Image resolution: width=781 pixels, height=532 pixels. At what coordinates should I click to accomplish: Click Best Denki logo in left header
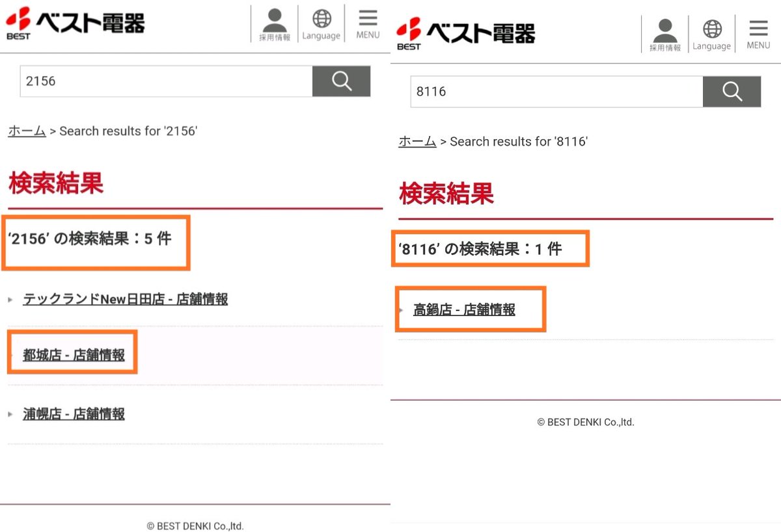pyautogui.click(x=75, y=23)
